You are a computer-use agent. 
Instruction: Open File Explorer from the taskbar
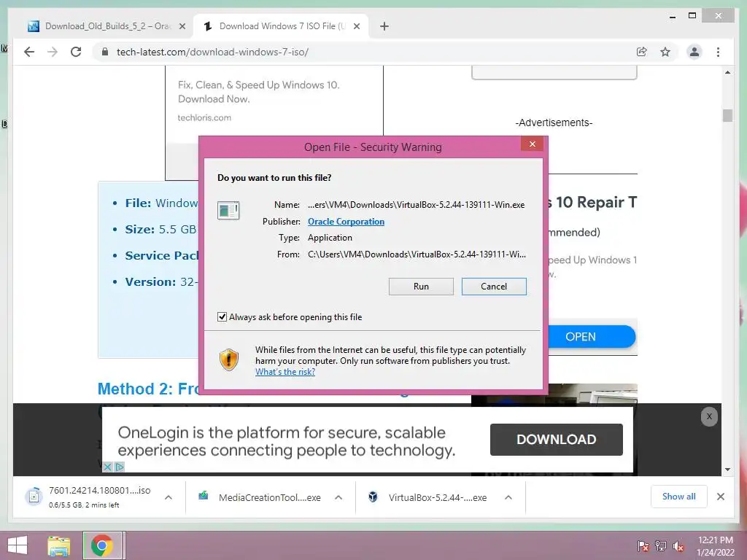[x=58, y=545]
